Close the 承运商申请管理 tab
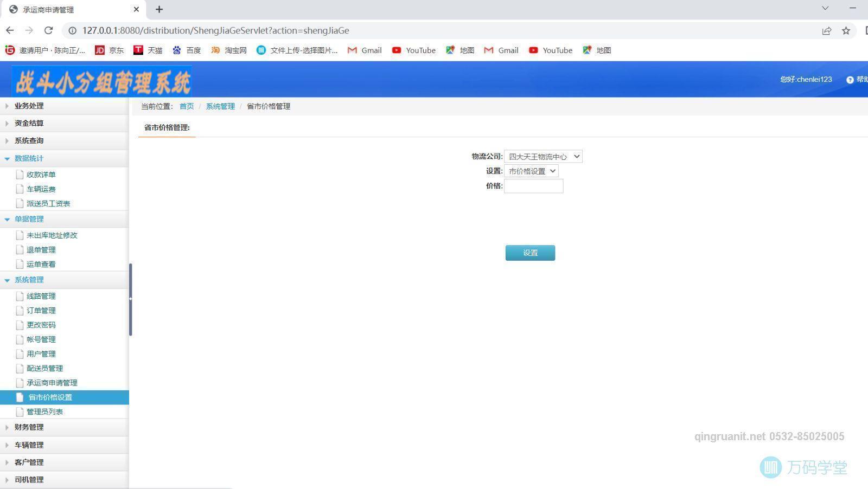This screenshot has width=868, height=489. (x=136, y=9)
